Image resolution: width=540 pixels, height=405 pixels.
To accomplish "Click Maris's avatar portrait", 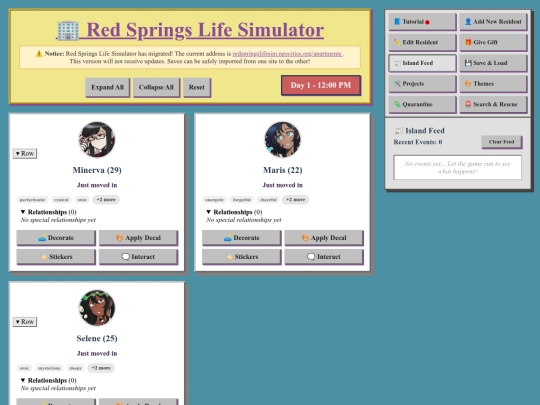I will tap(282, 139).
